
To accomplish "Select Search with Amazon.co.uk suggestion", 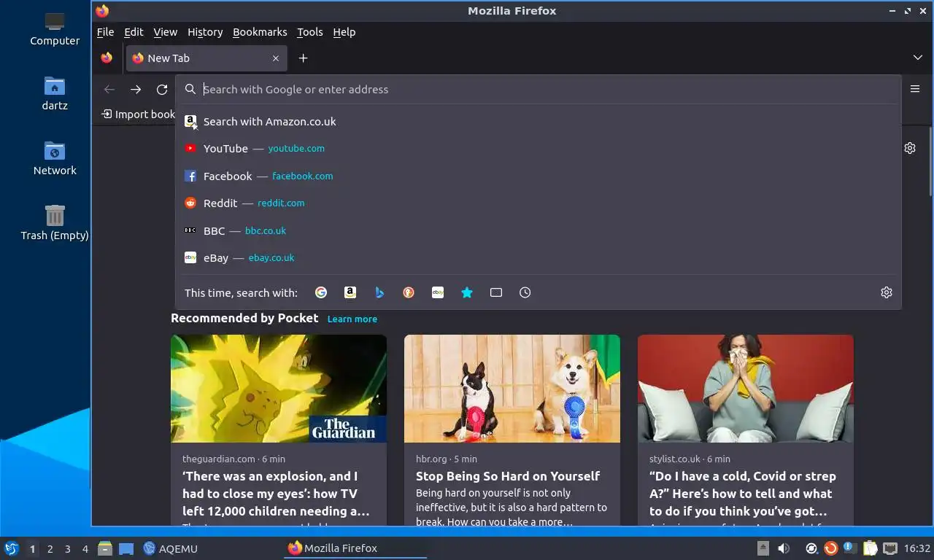I will point(539,122).
